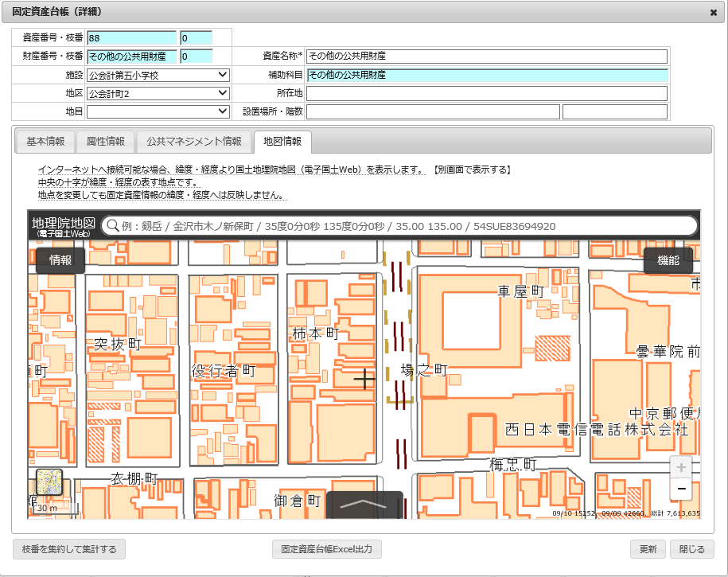The height and width of the screenshot is (577, 728).
Task: Click the 柿本町 label on the map
Action: [316, 333]
